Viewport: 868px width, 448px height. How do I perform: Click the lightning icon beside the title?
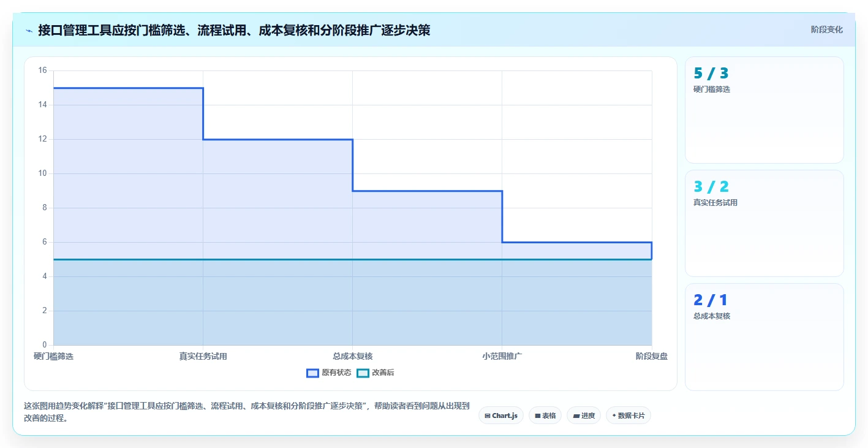(x=29, y=30)
